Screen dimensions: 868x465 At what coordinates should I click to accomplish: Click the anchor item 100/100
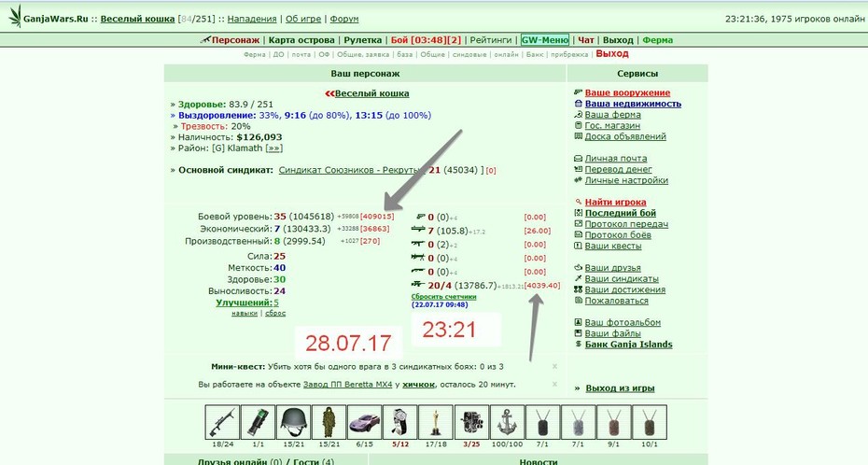point(507,422)
